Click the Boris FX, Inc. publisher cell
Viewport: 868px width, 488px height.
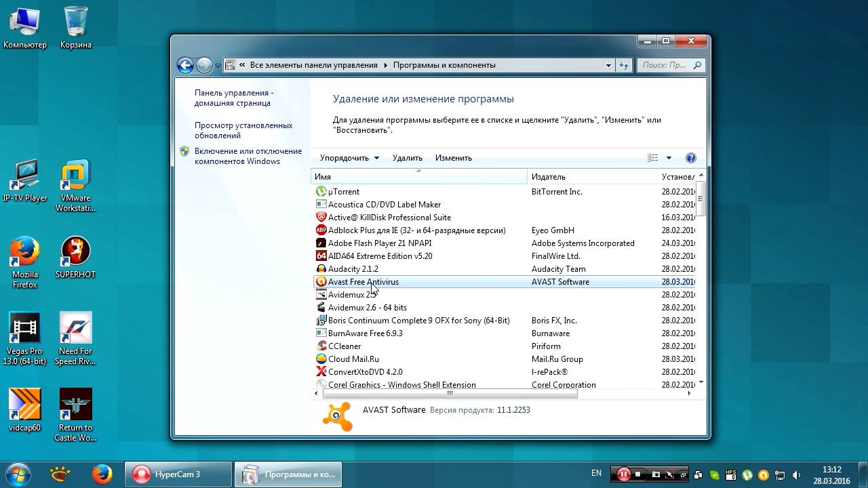point(554,321)
